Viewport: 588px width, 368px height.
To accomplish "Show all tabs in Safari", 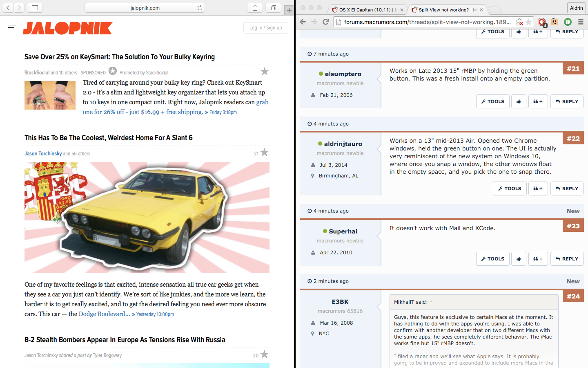I will pyautogui.click(x=274, y=8).
